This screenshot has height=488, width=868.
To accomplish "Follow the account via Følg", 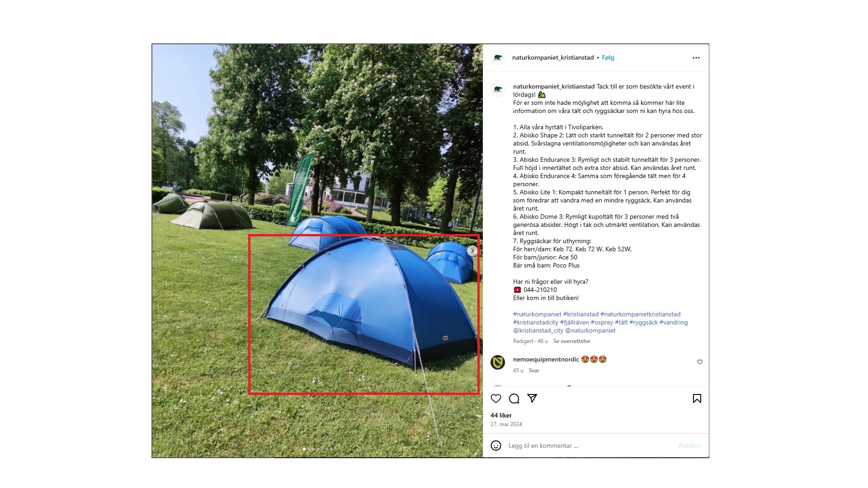I will (x=608, y=58).
